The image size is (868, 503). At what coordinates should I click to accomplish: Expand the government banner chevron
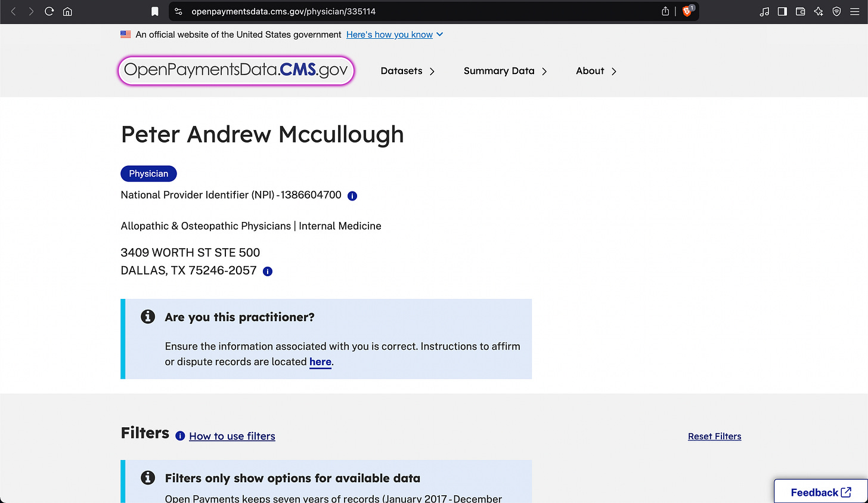440,35
